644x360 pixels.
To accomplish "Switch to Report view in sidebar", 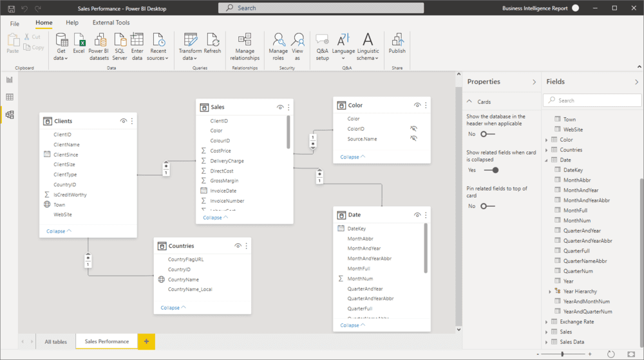I will pos(10,80).
